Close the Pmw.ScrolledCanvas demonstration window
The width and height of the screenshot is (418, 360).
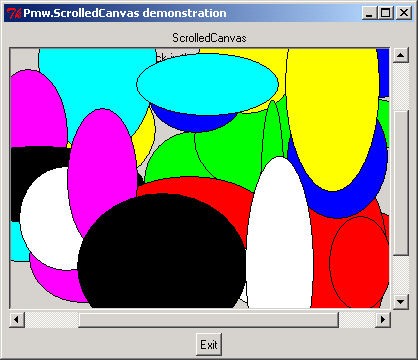tap(404, 13)
